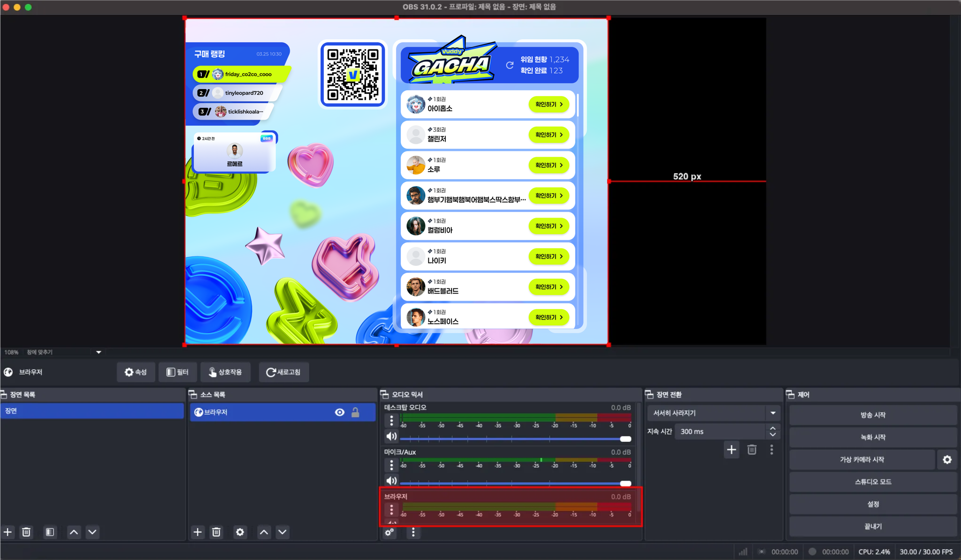Open source properties gear in source list

[240, 532]
